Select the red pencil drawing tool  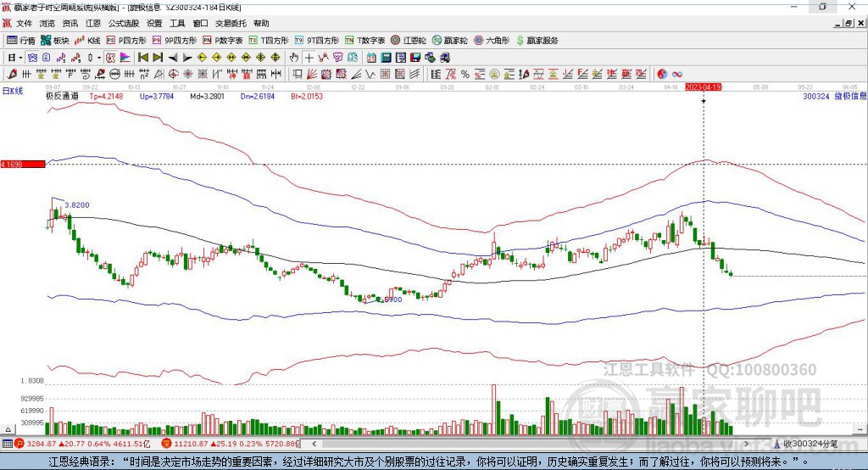[x=12, y=75]
